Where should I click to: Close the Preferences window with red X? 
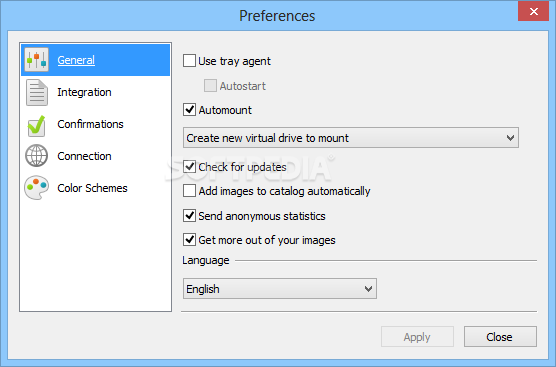[533, 11]
